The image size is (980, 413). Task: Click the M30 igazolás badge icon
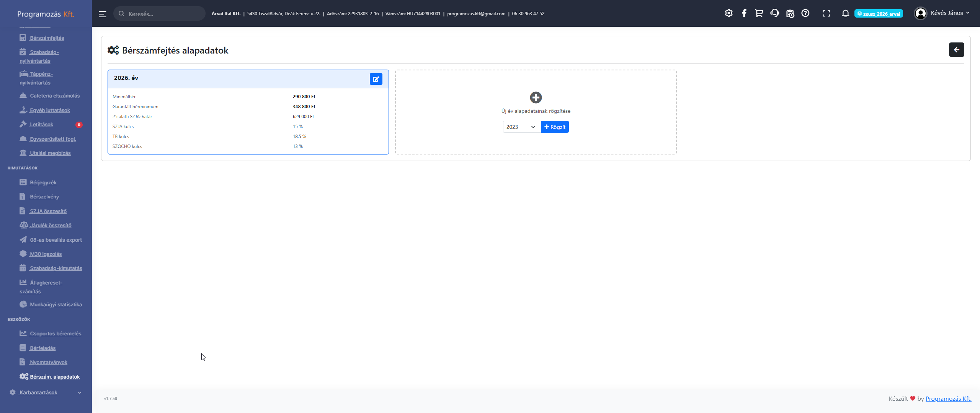click(x=23, y=254)
